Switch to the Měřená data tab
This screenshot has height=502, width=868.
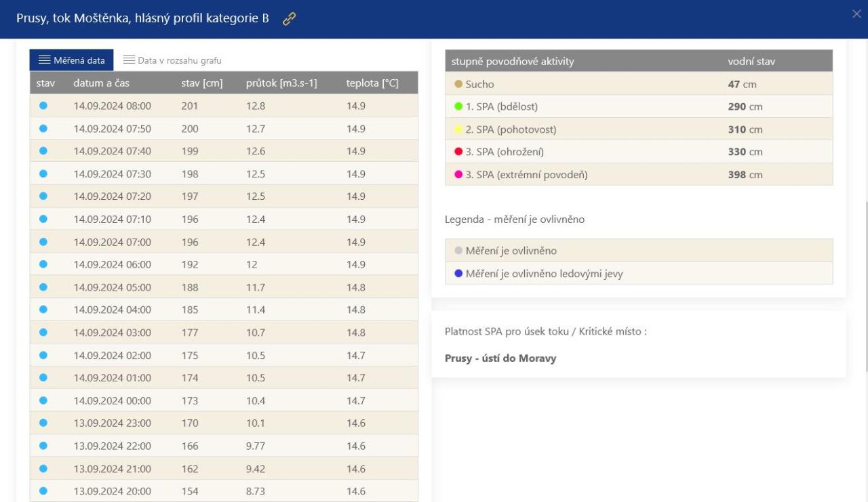pyautogui.click(x=71, y=60)
